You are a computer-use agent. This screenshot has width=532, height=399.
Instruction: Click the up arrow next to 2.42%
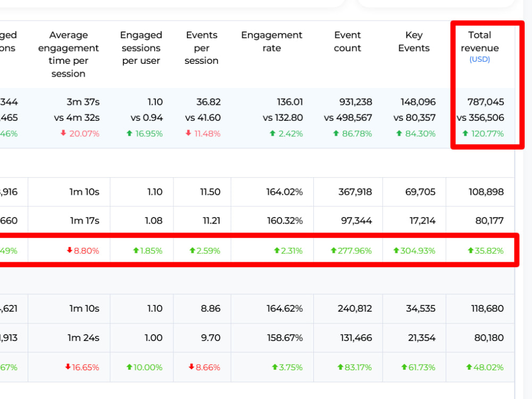272,134
